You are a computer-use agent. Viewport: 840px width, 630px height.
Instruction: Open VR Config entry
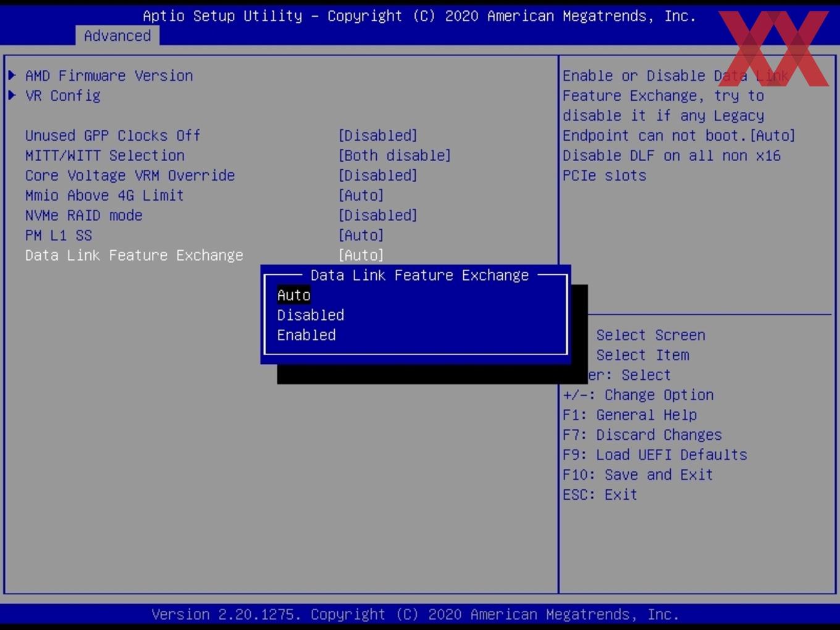click(63, 96)
